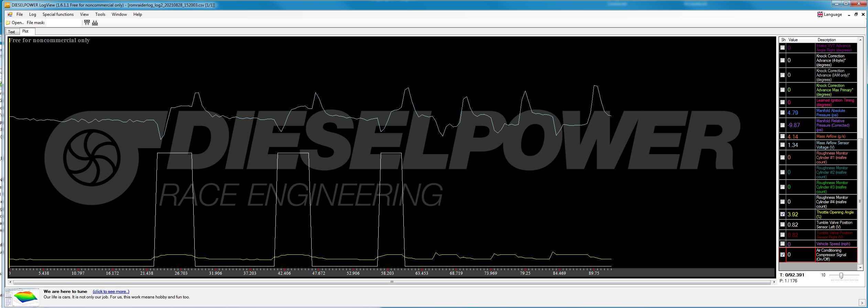This screenshot has width=868, height=308.
Task: Disable Air Conditioning Compressor Signal plot
Action: click(782, 255)
